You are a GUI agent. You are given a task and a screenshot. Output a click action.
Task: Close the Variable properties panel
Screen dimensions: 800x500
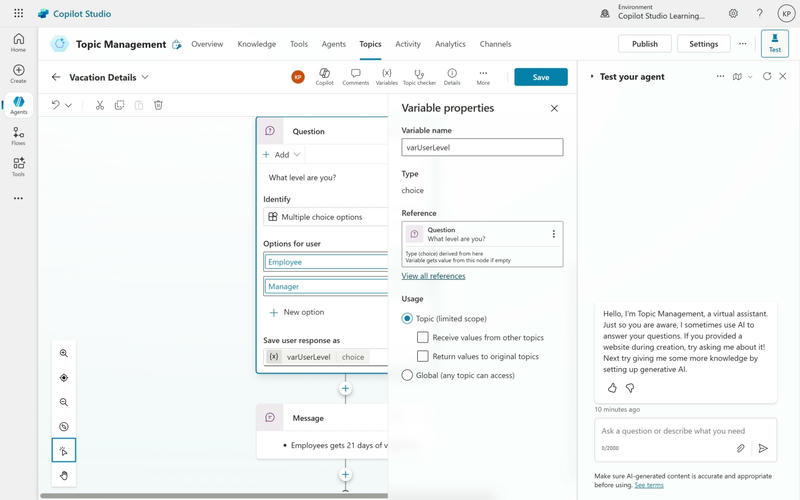[x=554, y=108]
